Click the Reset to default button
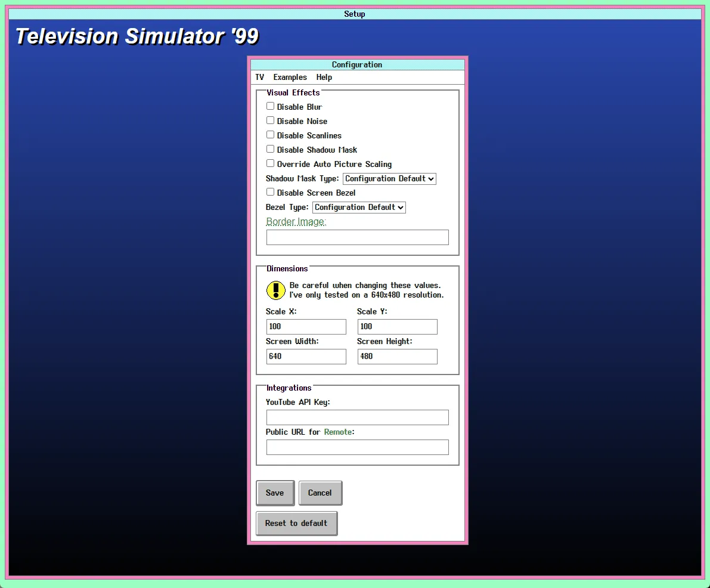The width and height of the screenshot is (710, 588). click(297, 523)
